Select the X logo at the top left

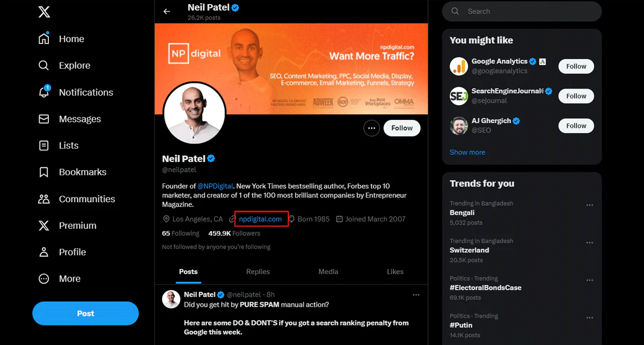pyautogui.click(x=44, y=12)
